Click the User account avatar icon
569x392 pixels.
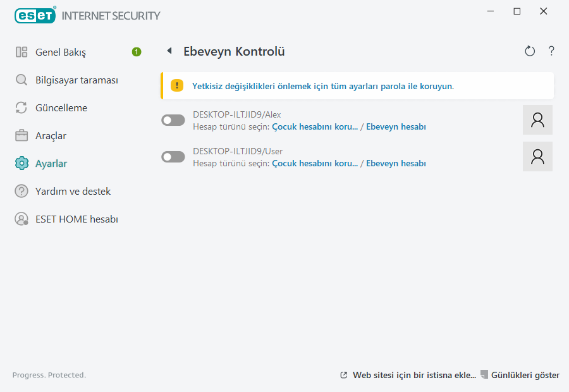[x=537, y=156]
